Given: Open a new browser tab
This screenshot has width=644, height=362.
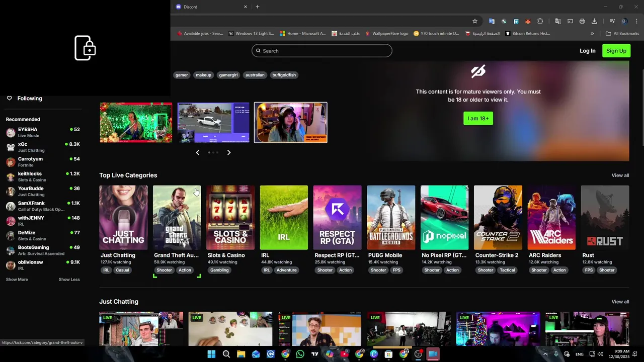Looking at the screenshot, I should (258, 7).
